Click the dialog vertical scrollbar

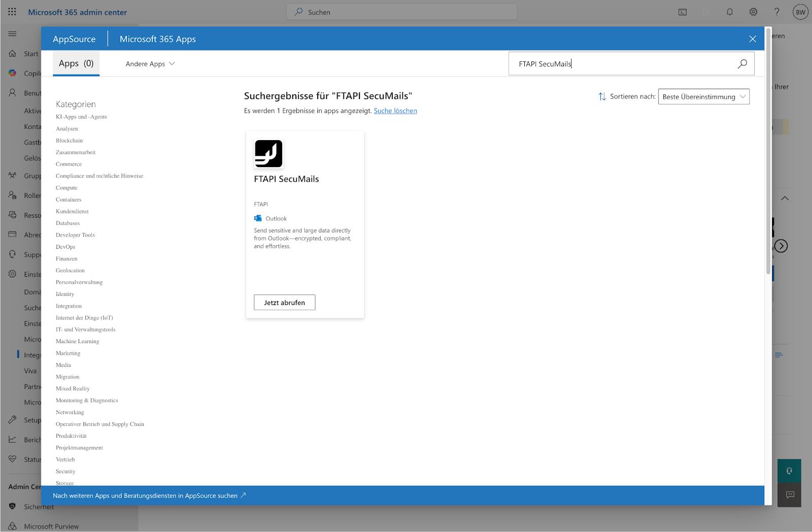click(768, 152)
